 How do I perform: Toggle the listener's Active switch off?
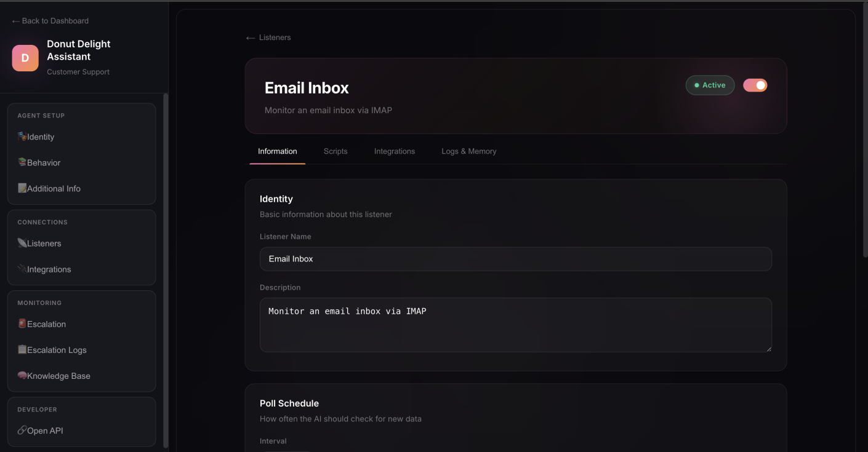pos(755,85)
